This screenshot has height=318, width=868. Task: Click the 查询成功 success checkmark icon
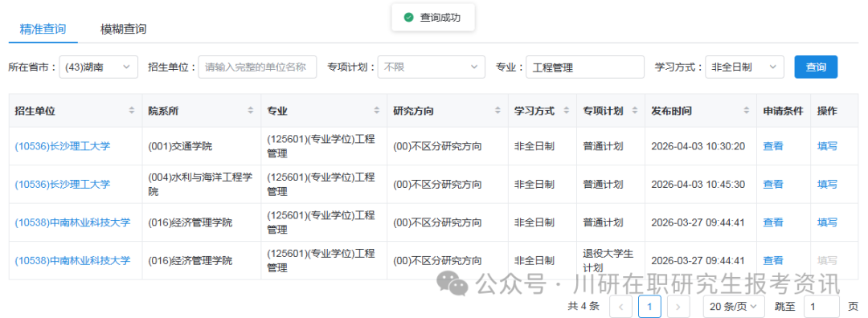pyautogui.click(x=408, y=18)
